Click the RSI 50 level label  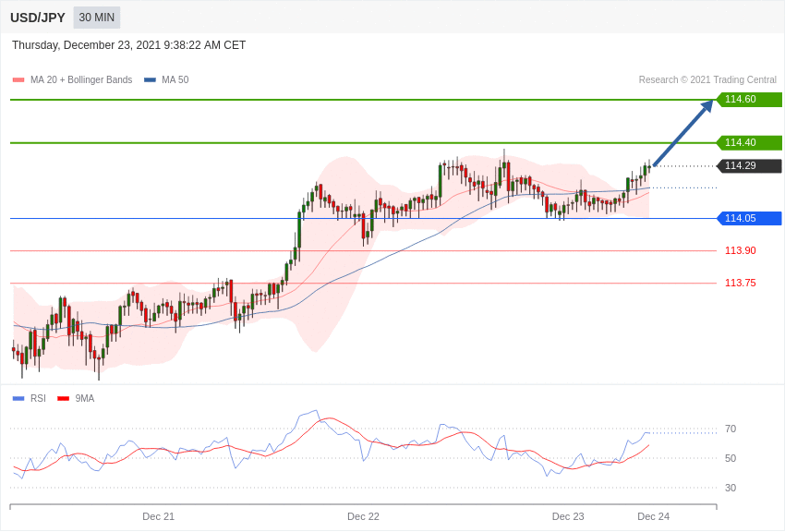[731, 458]
